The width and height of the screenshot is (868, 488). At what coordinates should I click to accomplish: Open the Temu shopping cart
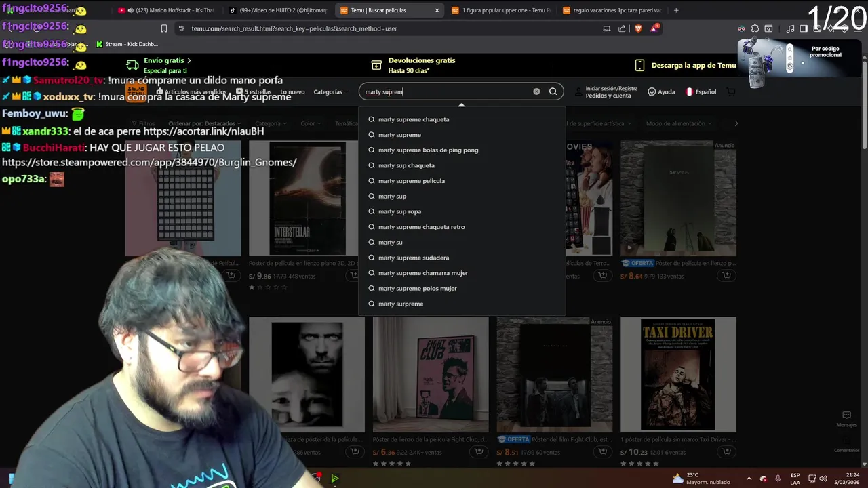730,91
